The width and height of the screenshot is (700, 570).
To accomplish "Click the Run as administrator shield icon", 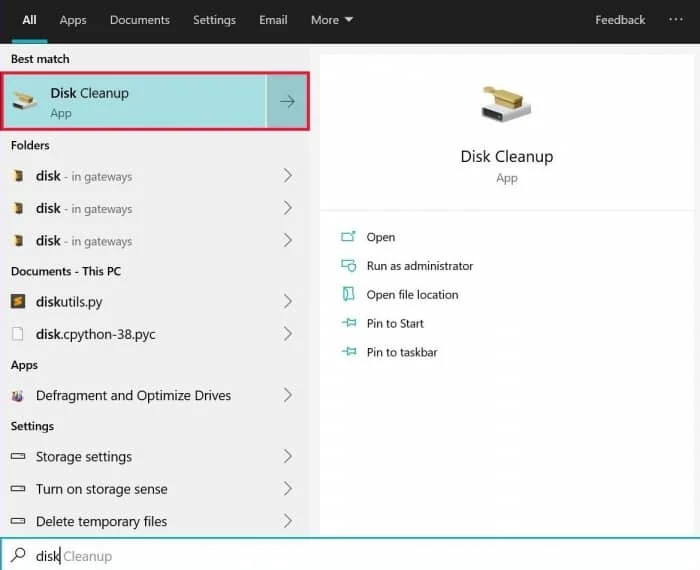I will click(348, 266).
